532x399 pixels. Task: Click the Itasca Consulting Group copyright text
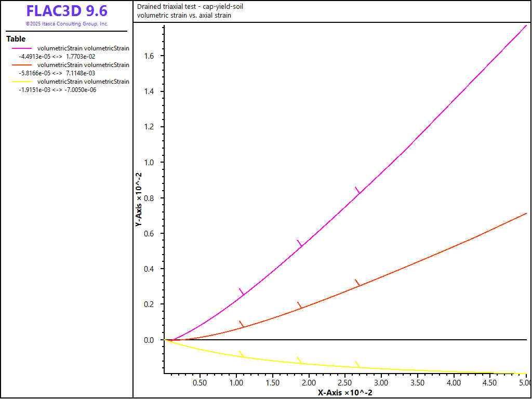point(66,24)
